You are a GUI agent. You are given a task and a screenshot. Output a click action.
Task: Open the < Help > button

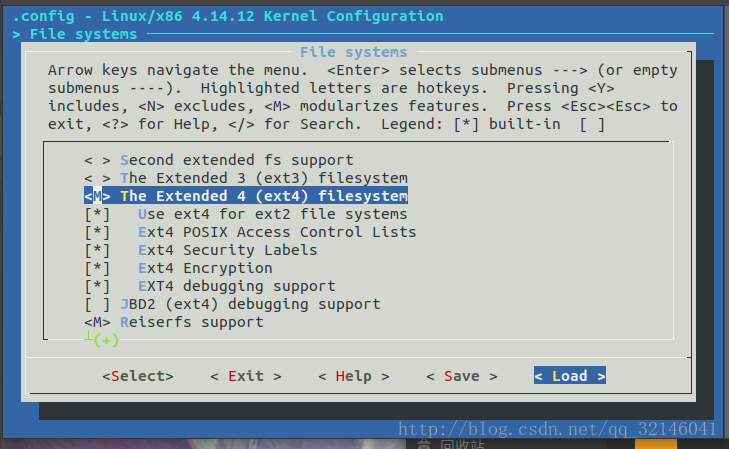(353, 376)
